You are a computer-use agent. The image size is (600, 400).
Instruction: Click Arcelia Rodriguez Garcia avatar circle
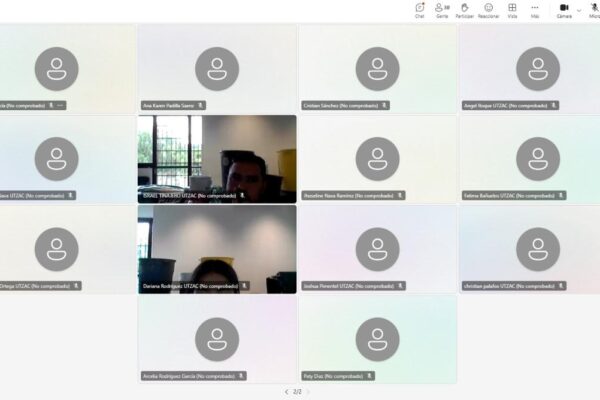[217, 340]
